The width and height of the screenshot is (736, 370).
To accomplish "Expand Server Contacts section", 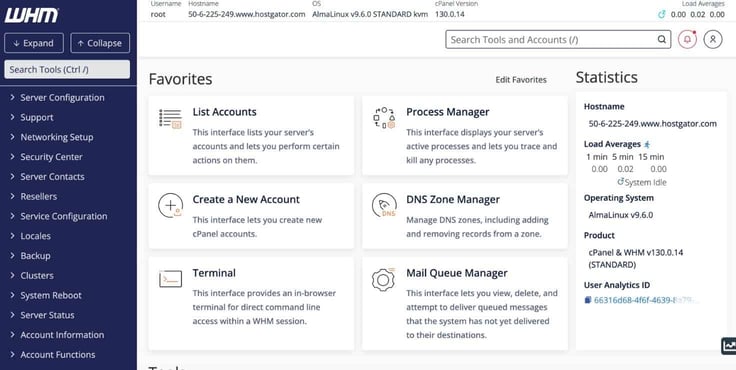I will [47, 177].
